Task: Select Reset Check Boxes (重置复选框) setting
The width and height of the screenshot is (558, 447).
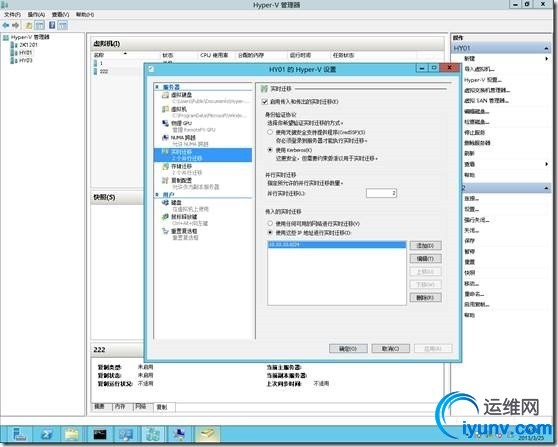Action: coord(203,234)
